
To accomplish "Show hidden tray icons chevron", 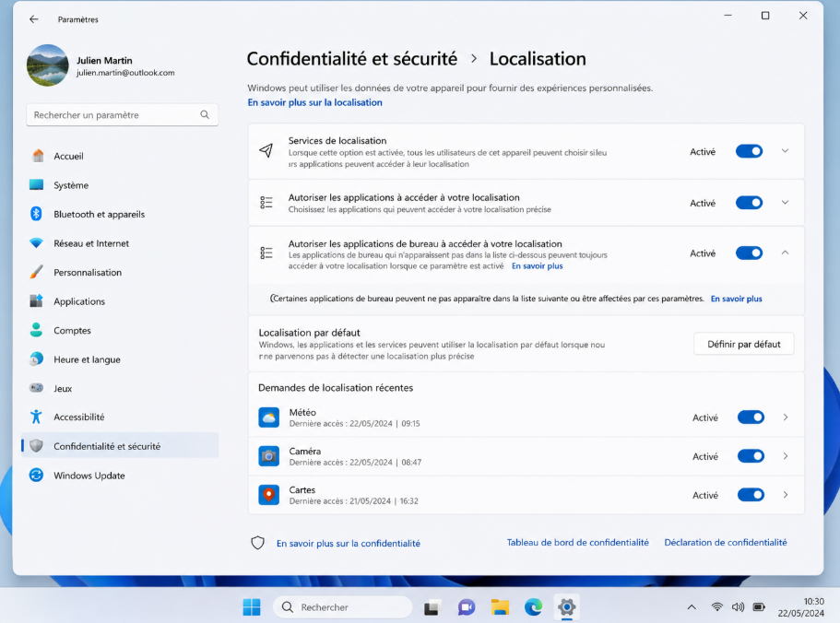I will (692, 607).
